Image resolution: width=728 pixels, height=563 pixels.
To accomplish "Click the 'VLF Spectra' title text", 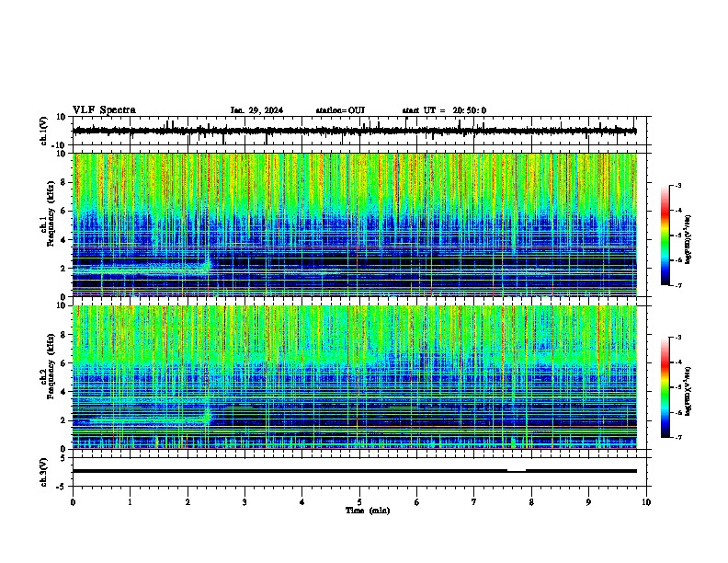I will point(104,110).
